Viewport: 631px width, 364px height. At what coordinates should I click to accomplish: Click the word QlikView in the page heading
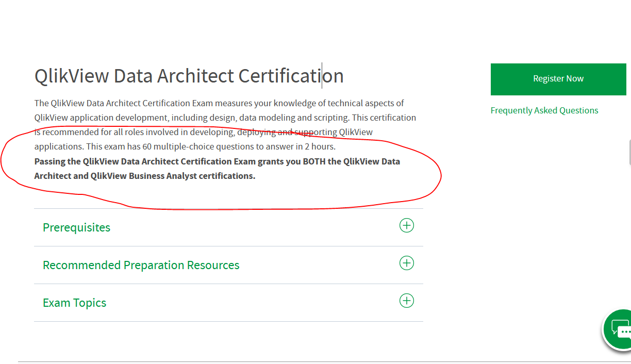(x=72, y=76)
